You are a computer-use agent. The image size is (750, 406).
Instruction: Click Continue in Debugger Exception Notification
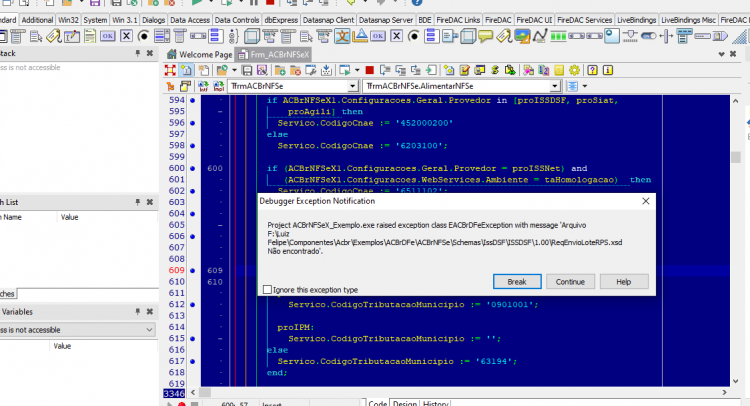570,282
